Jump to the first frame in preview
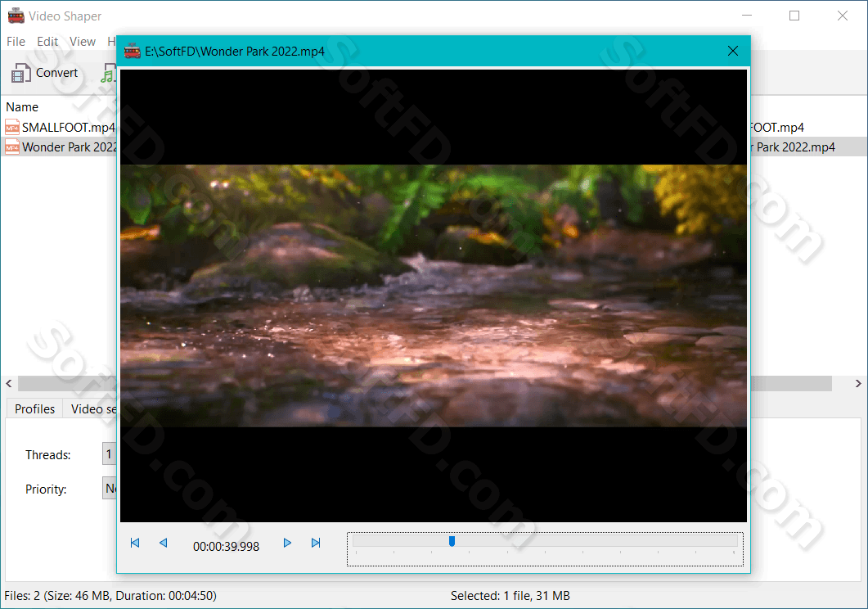Screen dimensions: 868x609 point(134,543)
